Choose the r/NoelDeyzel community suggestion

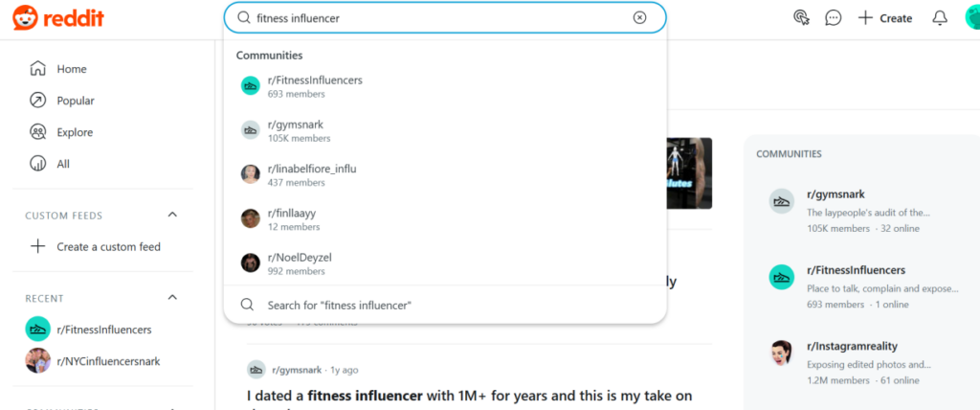[x=444, y=263]
